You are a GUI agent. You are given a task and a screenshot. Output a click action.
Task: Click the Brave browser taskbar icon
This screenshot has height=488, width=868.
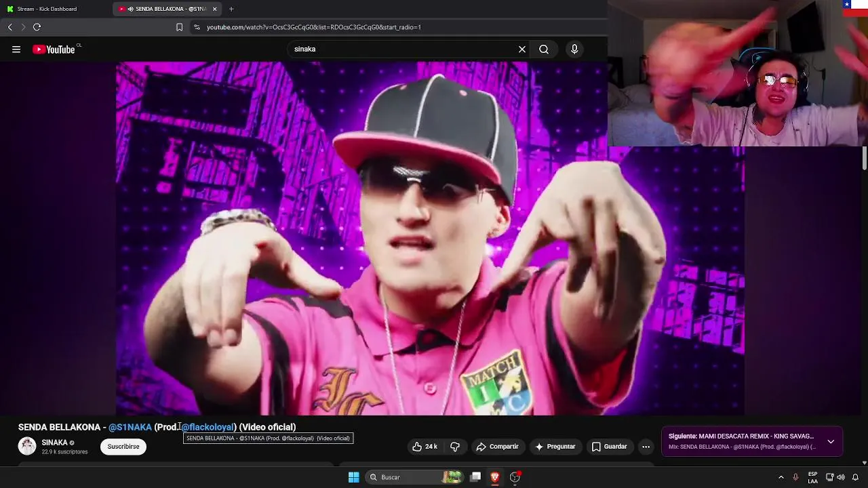[x=495, y=477]
